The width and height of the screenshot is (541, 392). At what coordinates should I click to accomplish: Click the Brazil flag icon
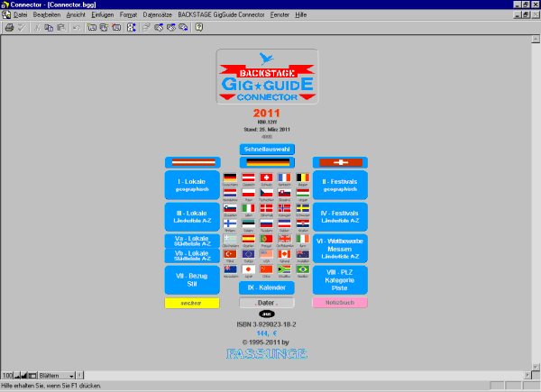(302, 269)
